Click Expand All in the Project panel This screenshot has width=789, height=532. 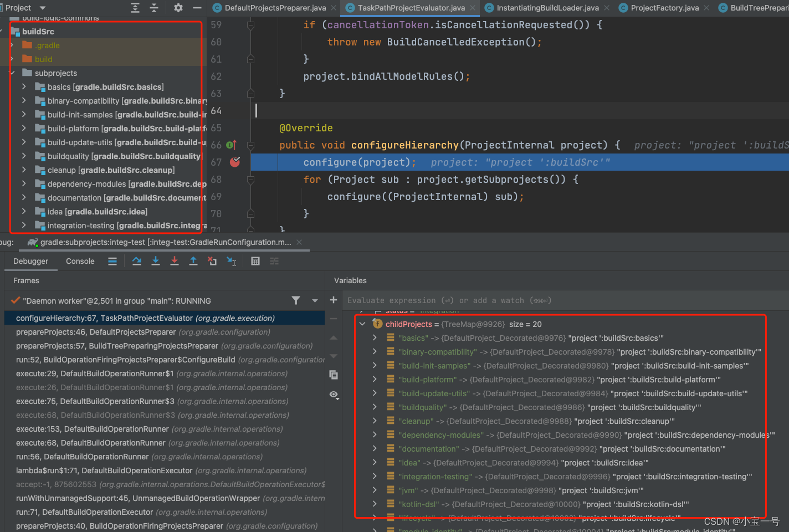pyautogui.click(x=135, y=8)
